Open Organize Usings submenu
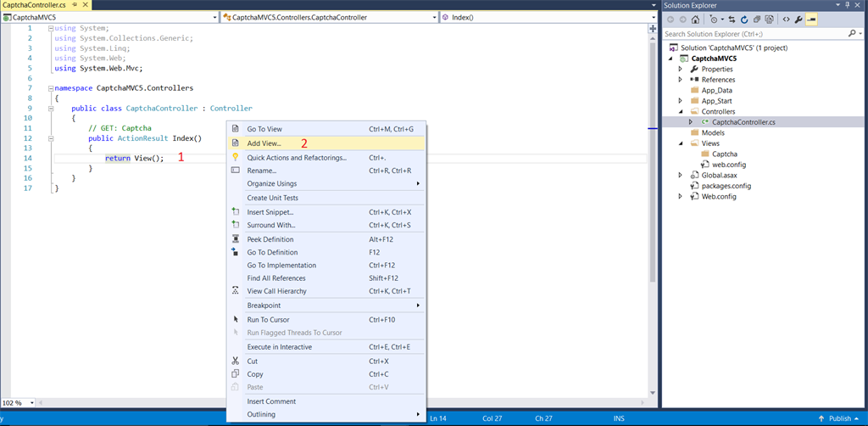 (326, 183)
